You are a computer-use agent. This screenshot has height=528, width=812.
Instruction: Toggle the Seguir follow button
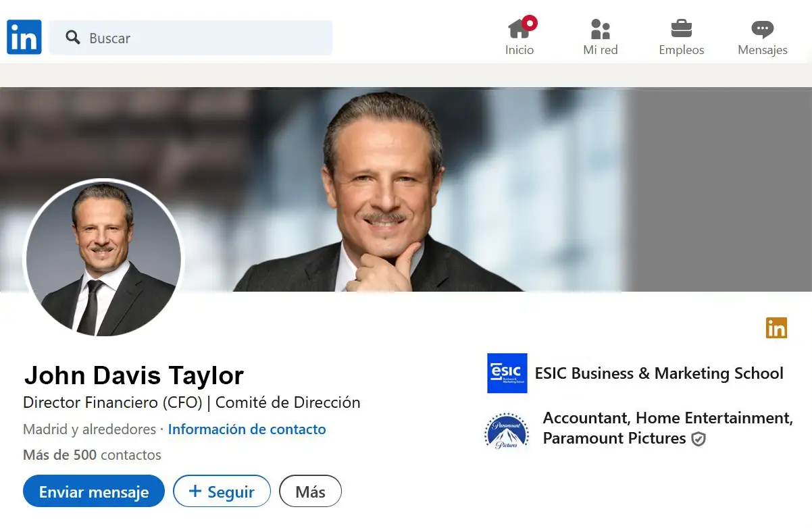[x=222, y=492]
